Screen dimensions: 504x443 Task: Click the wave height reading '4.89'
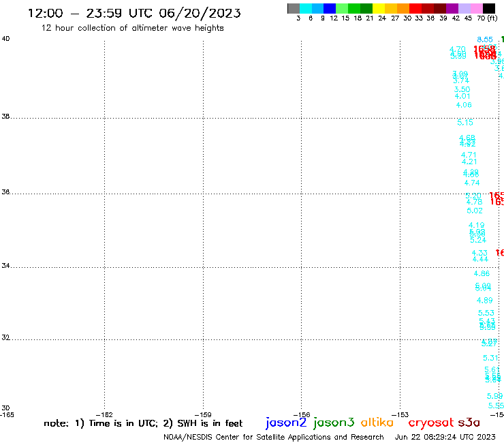pos(484,301)
